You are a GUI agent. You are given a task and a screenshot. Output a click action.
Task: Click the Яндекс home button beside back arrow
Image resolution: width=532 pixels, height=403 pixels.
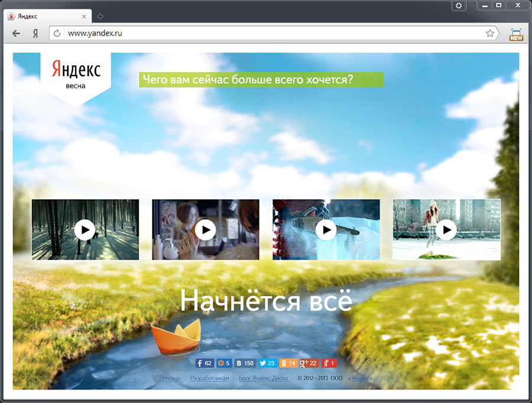[x=35, y=34]
